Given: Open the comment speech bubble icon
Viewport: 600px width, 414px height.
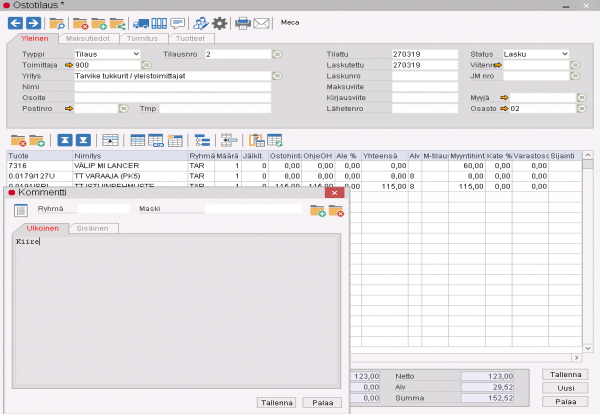Looking at the screenshot, I should [x=178, y=24].
